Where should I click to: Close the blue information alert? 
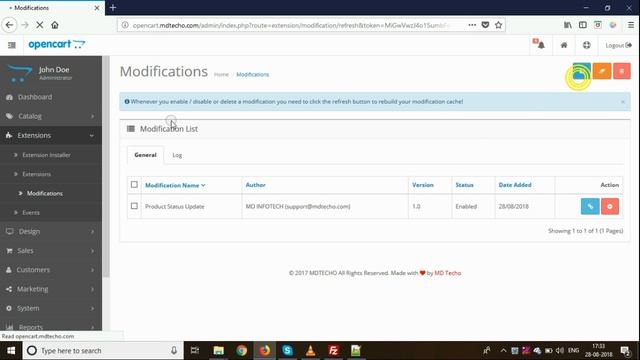623,102
